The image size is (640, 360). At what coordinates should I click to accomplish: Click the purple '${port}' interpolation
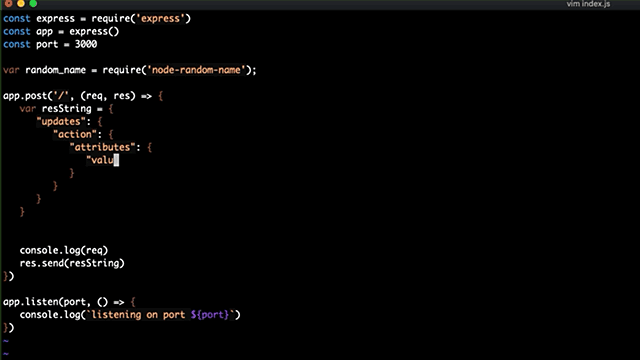[x=210, y=315]
